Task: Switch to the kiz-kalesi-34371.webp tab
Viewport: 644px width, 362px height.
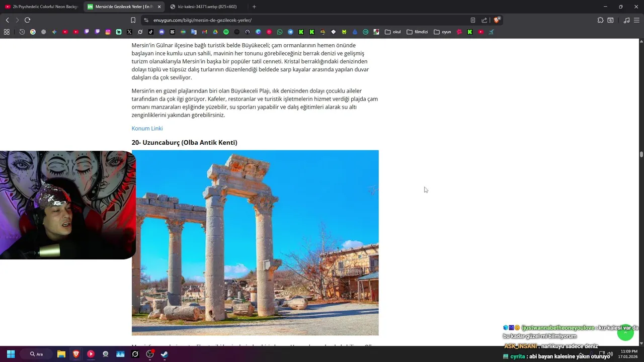Action: click(x=207, y=7)
